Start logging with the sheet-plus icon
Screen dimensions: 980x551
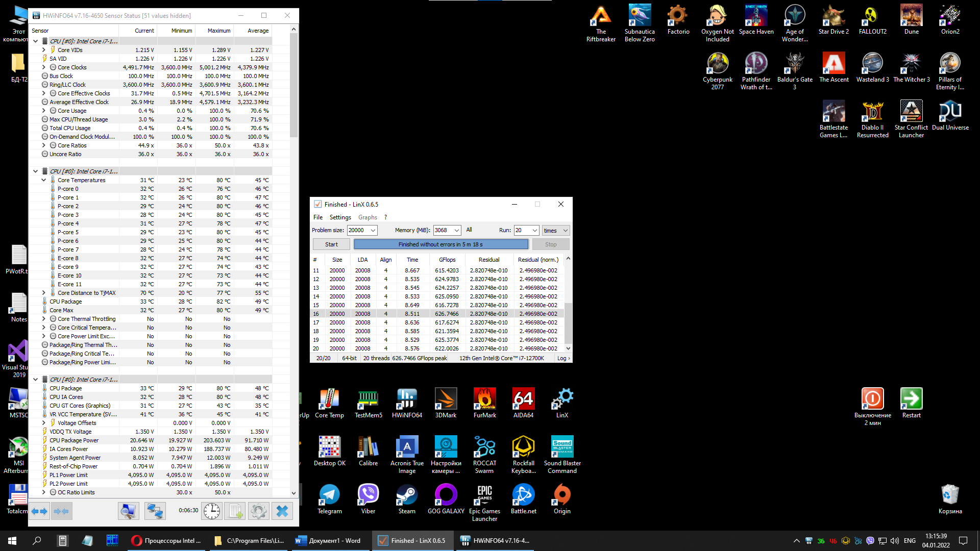[235, 511]
